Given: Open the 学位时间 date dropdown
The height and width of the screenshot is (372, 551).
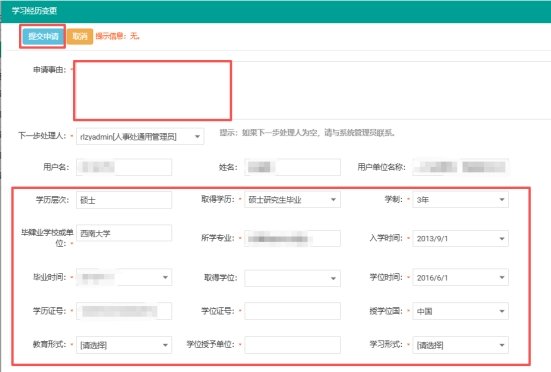Looking at the screenshot, I should [460, 278].
